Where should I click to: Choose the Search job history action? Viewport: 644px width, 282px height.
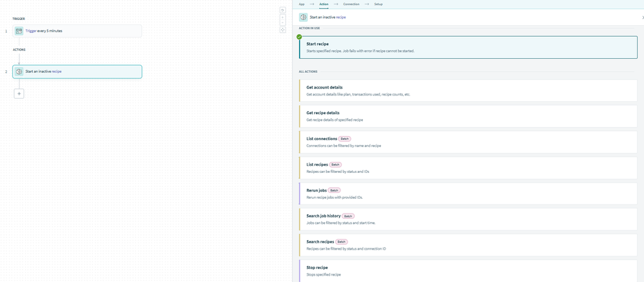[x=468, y=219]
